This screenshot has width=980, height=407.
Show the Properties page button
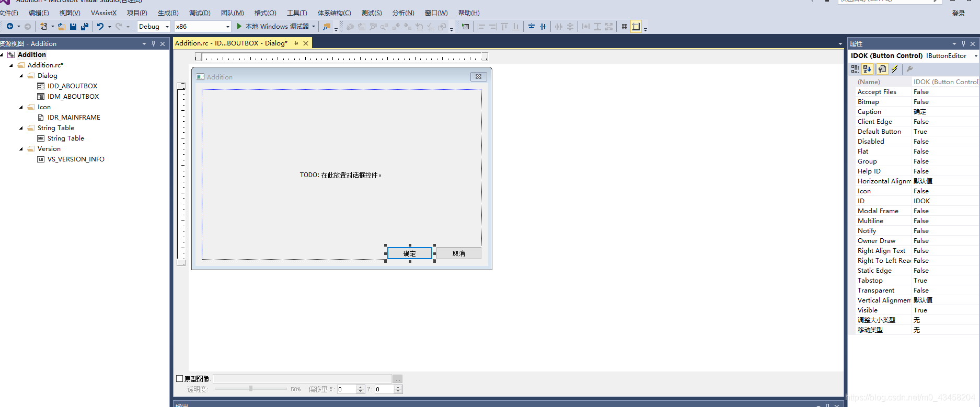pos(882,69)
